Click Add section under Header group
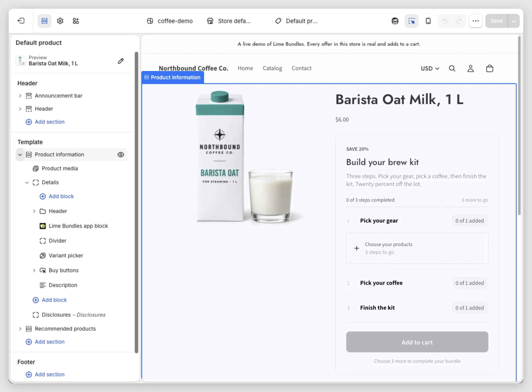This screenshot has width=532, height=392. pyautogui.click(x=45, y=122)
